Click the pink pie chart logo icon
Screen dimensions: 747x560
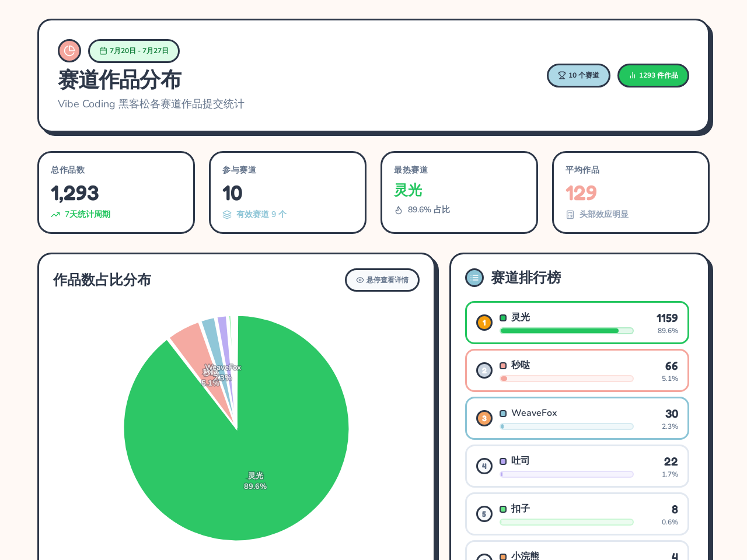[69, 51]
